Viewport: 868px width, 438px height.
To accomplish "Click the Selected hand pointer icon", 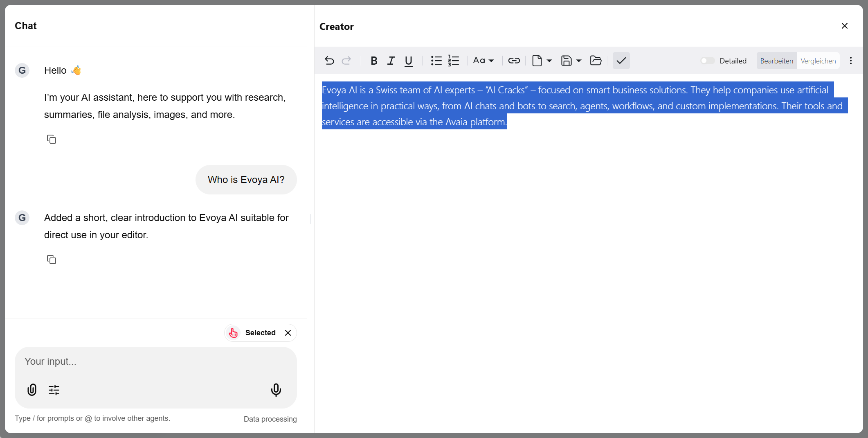I will [x=234, y=333].
